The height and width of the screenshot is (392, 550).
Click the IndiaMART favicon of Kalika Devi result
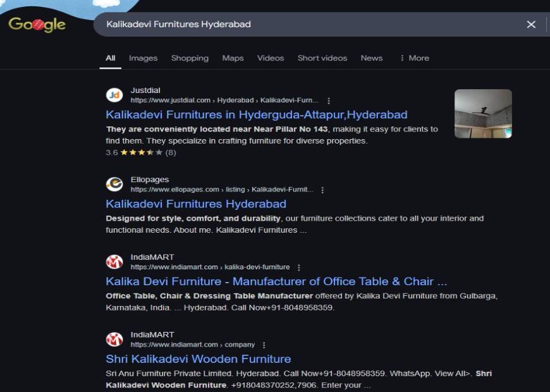pyautogui.click(x=114, y=262)
